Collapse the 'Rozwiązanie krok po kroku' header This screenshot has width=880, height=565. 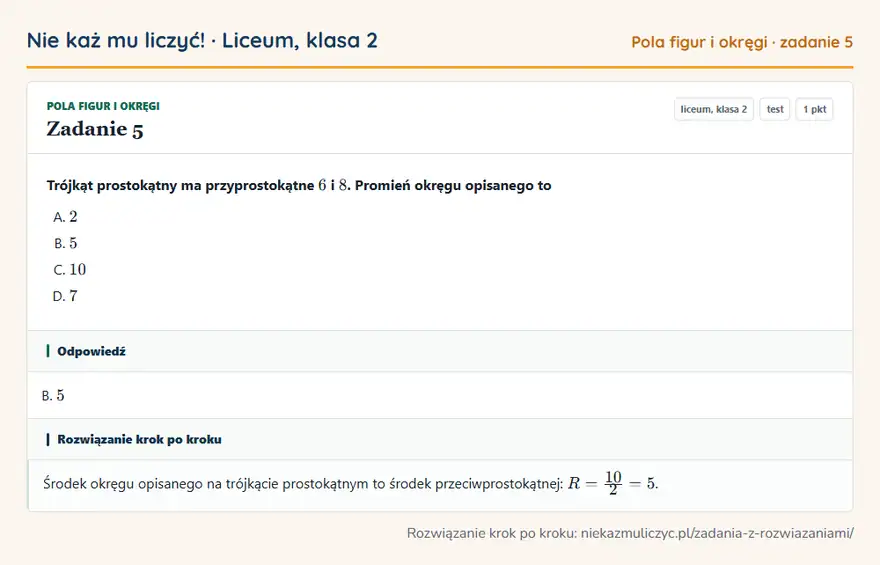[440, 439]
